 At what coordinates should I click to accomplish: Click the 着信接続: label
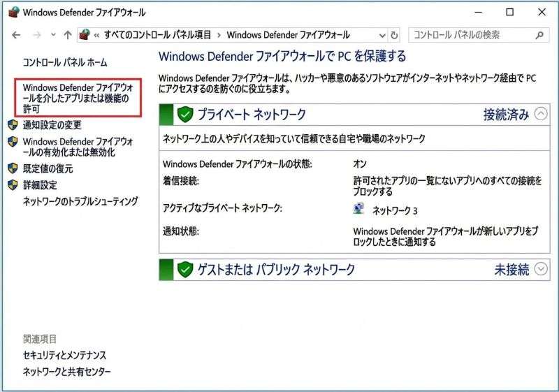[181, 181]
